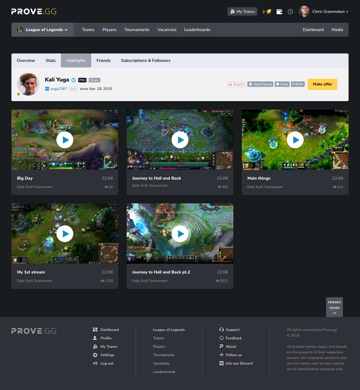
Task: Open the wallet icon in header
Action: pyautogui.click(x=279, y=12)
